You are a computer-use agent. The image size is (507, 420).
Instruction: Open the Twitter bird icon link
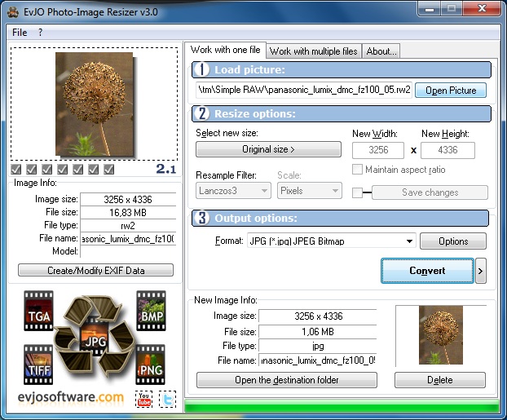[167, 399]
